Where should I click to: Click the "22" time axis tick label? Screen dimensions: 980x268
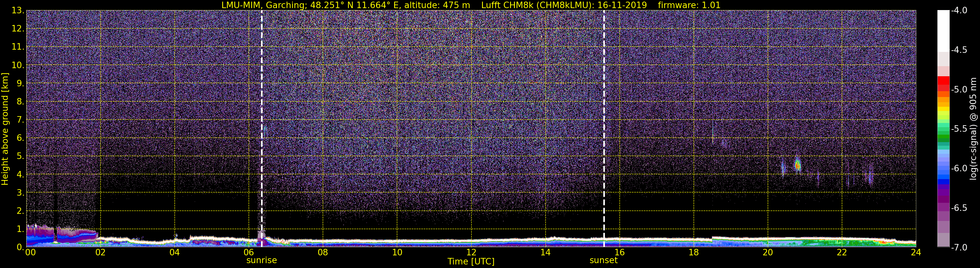(x=842, y=252)
